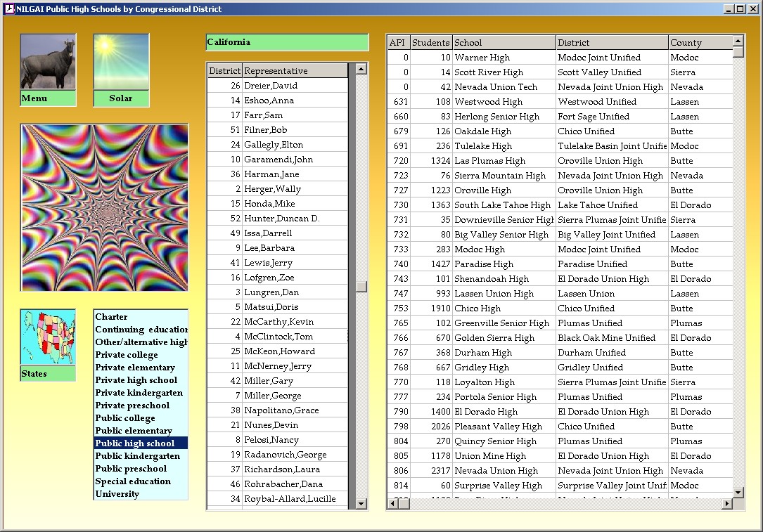763x532 pixels.
Task: Select Public elementary in category list
Action: click(134, 431)
